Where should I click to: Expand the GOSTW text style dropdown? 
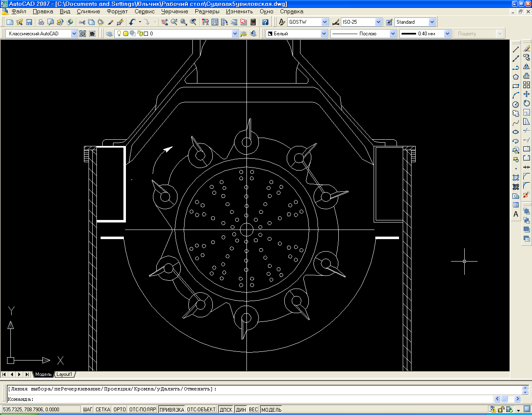pos(325,22)
